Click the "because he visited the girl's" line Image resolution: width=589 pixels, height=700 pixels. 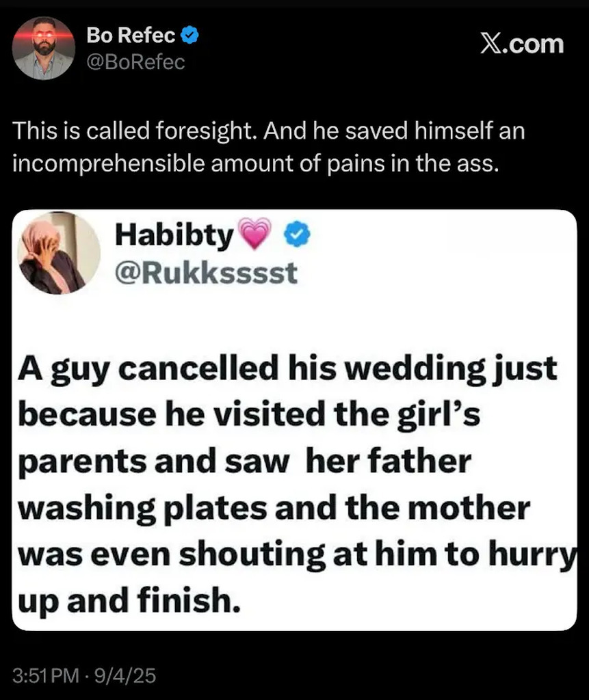click(x=249, y=416)
